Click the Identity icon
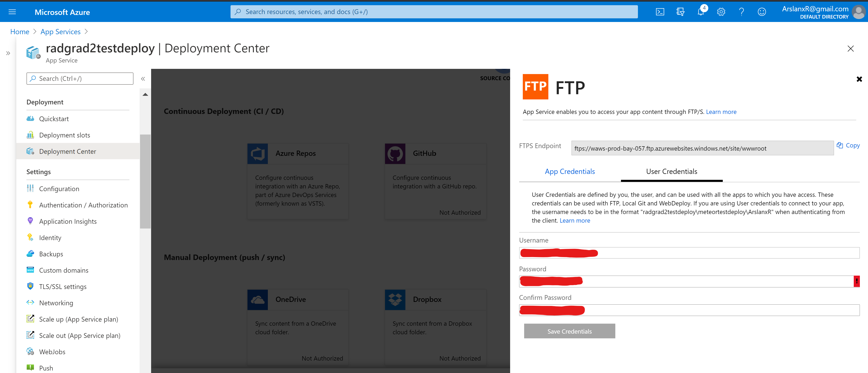 tap(30, 237)
